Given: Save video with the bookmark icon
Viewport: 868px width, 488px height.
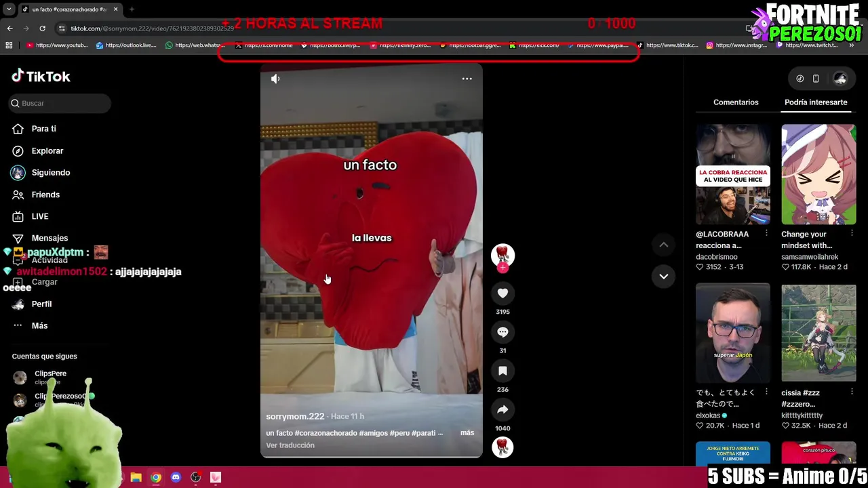Looking at the screenshot, I should (502, 371).
